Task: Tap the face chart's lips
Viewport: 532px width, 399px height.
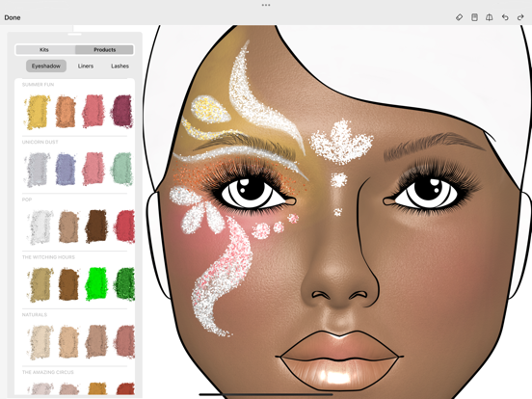Action: [339, 360]
